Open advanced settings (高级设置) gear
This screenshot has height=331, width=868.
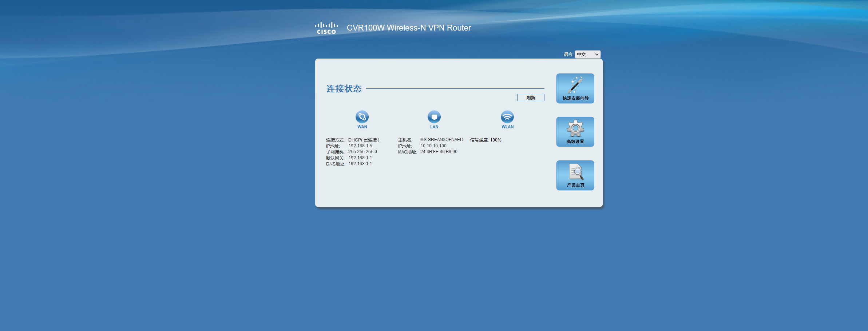coord(575,132)
